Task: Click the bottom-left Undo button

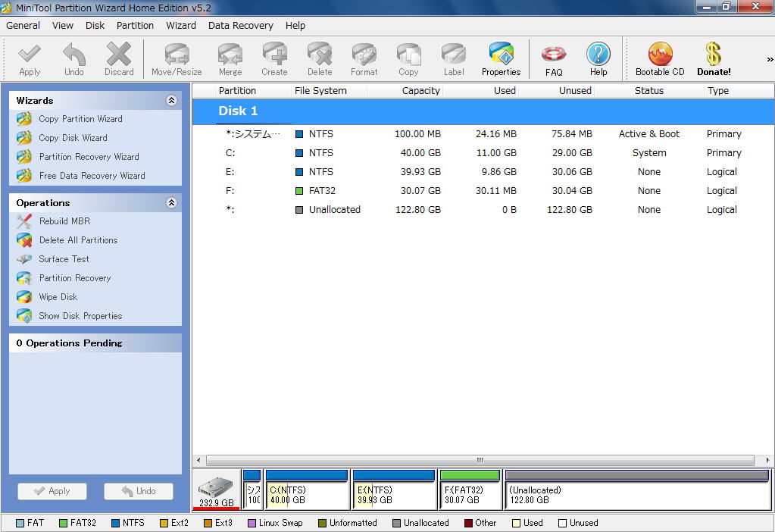Action: (x=139, y=491)
